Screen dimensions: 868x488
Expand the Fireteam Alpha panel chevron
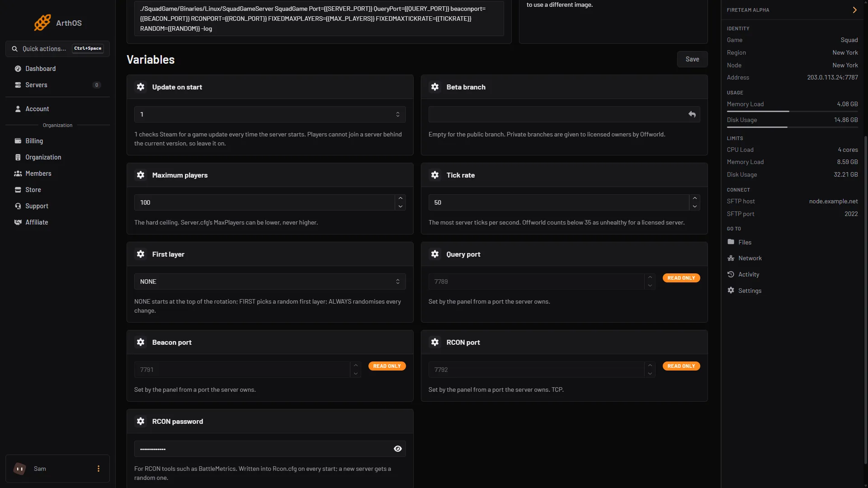854,10
